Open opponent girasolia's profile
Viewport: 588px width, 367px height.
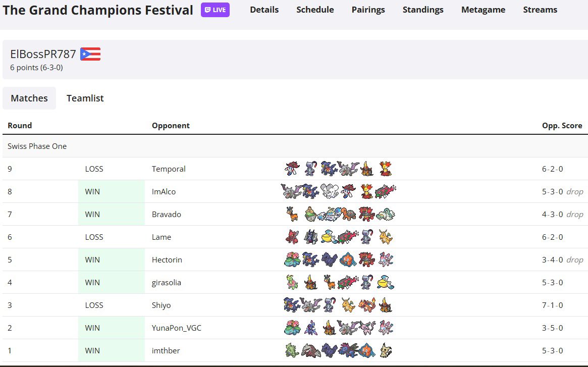[167, 283]
